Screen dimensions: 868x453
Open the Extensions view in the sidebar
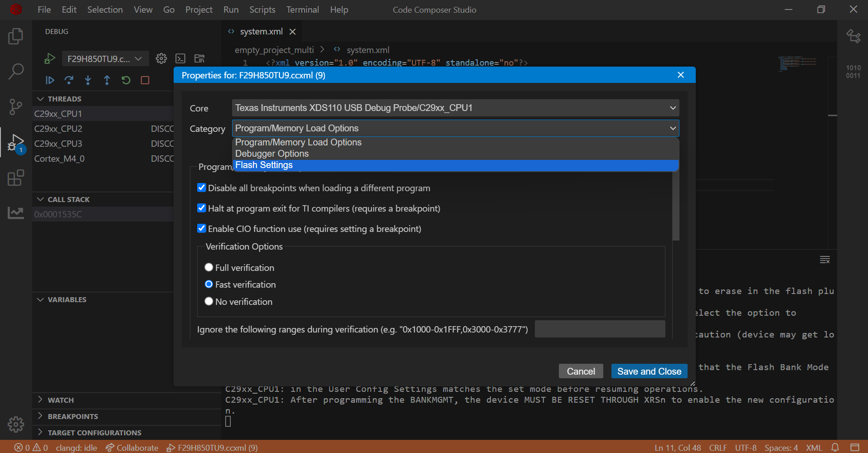pyautogui.click(x=15, y=178)
